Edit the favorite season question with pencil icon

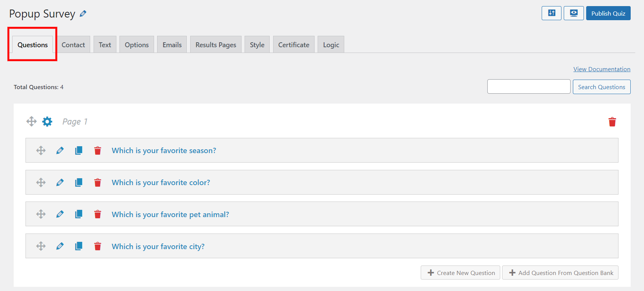(x=60, y=150)
